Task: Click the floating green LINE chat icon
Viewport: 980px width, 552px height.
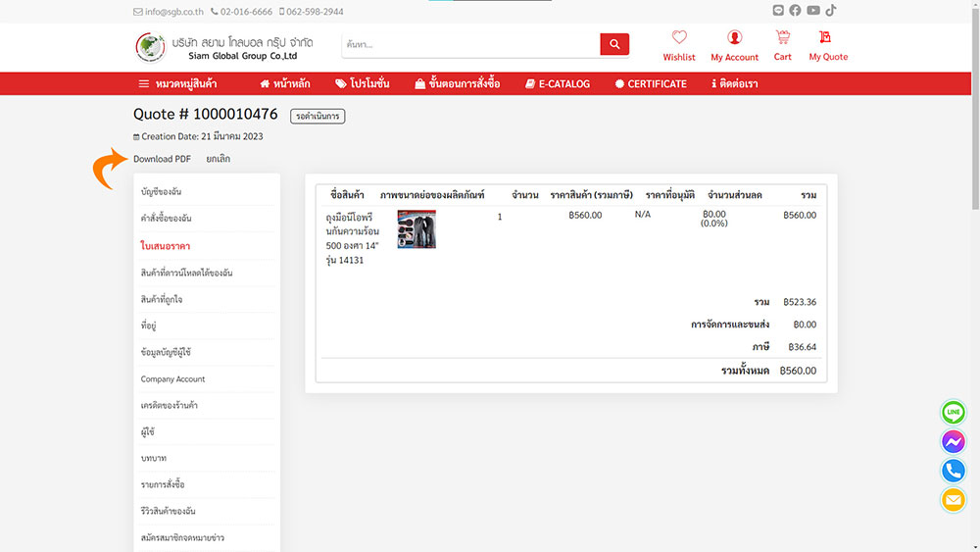Action: point(953,412)
